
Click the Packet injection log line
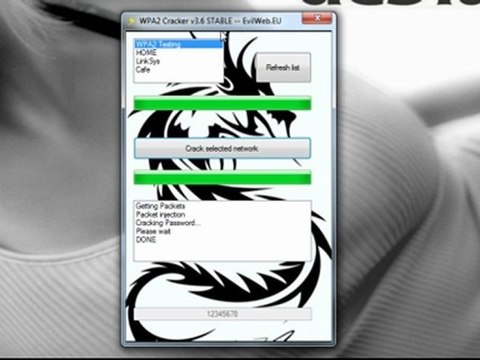coord(160,214)
